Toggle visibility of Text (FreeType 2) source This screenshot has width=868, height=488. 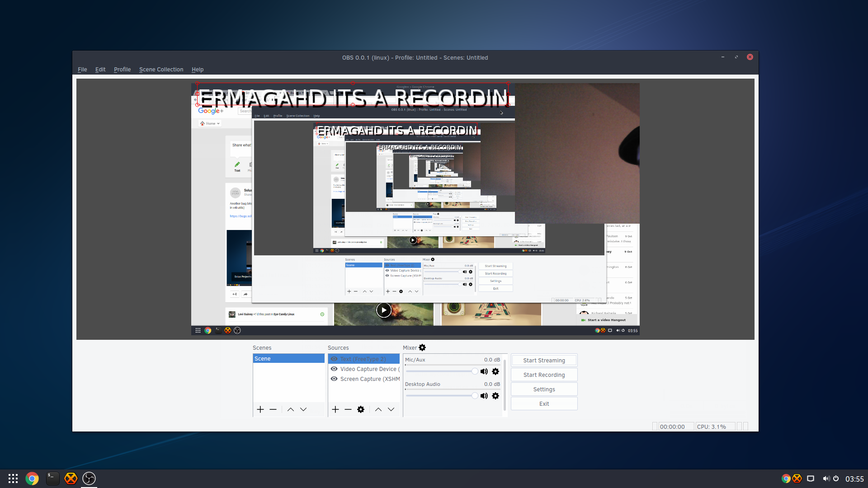click(334, 359)
